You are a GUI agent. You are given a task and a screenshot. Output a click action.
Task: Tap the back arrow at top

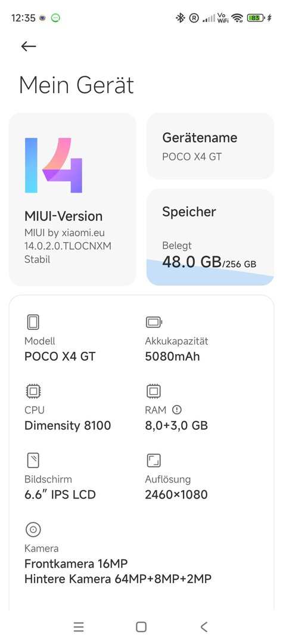29,46
